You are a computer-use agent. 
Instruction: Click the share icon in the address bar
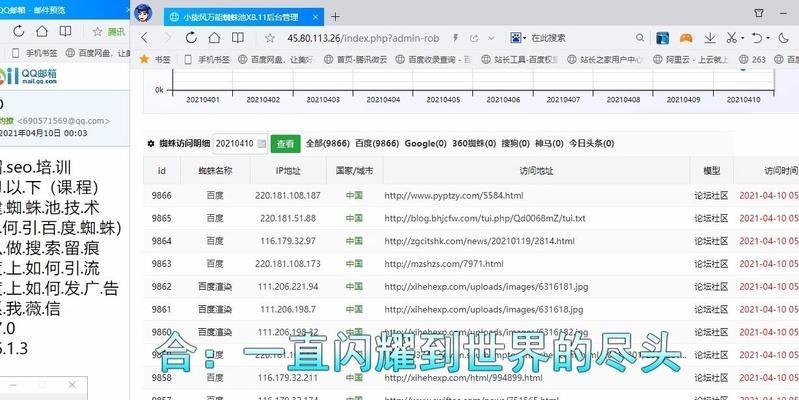click(474, 38)
